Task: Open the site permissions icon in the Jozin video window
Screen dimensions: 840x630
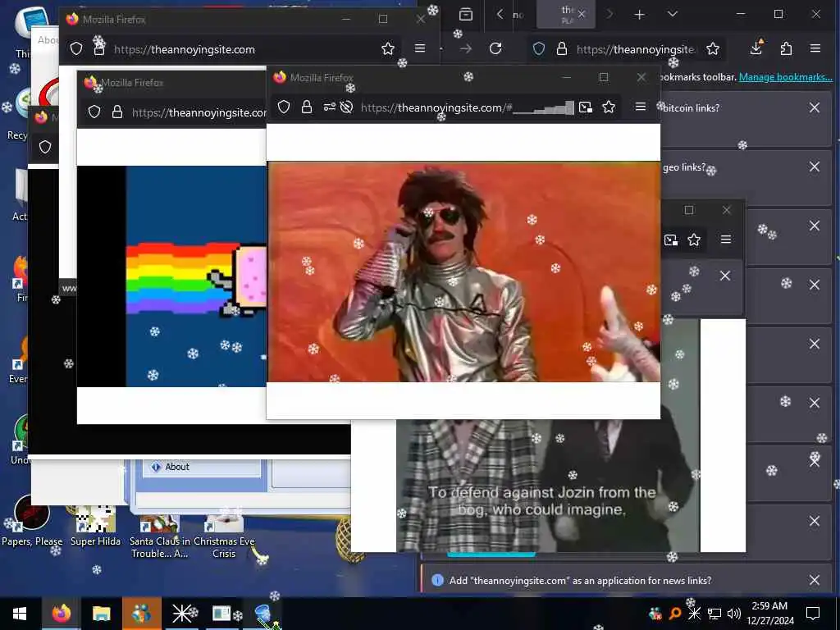Action: [x=329, y=107]
